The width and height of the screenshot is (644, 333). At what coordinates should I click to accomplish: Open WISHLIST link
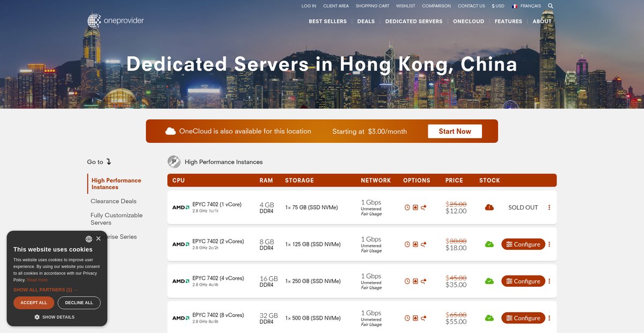click(406, 6)
